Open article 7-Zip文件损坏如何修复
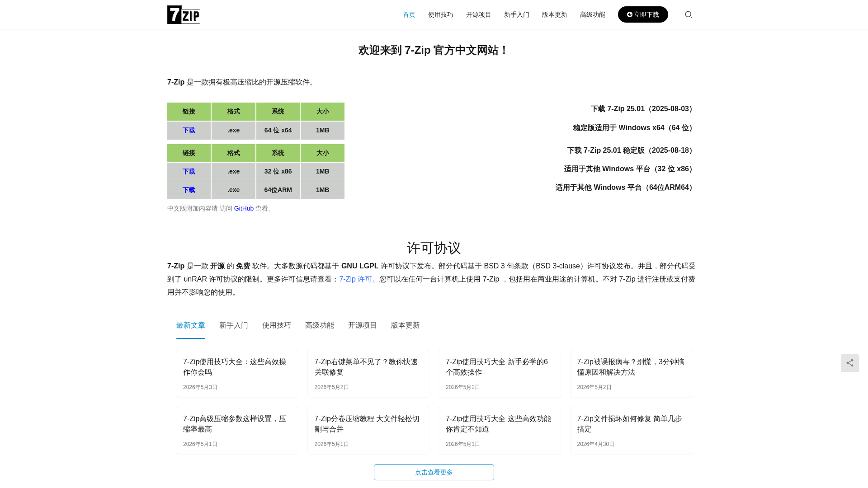This screenshot has height=488, width=868. 630,424
